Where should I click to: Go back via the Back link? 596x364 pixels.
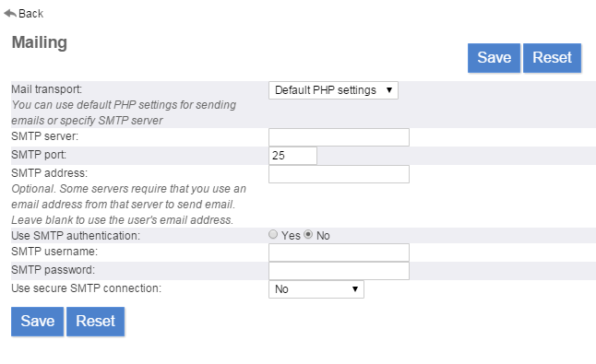pos(24,14)
